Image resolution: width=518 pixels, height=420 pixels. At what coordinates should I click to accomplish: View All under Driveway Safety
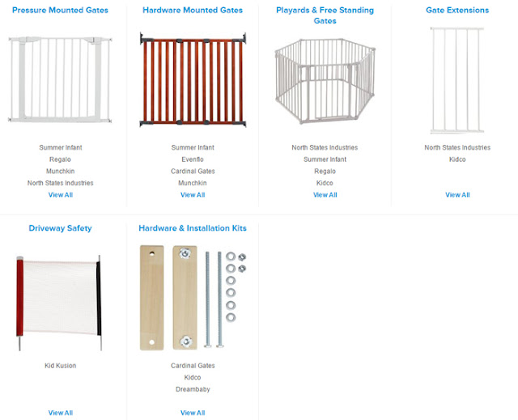pyautogui.click(x=61, y=413)
